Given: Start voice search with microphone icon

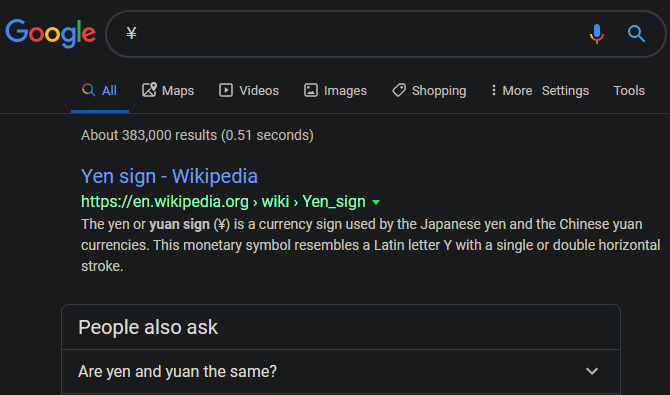Looking at the screenshot, I should coord(597,34).
